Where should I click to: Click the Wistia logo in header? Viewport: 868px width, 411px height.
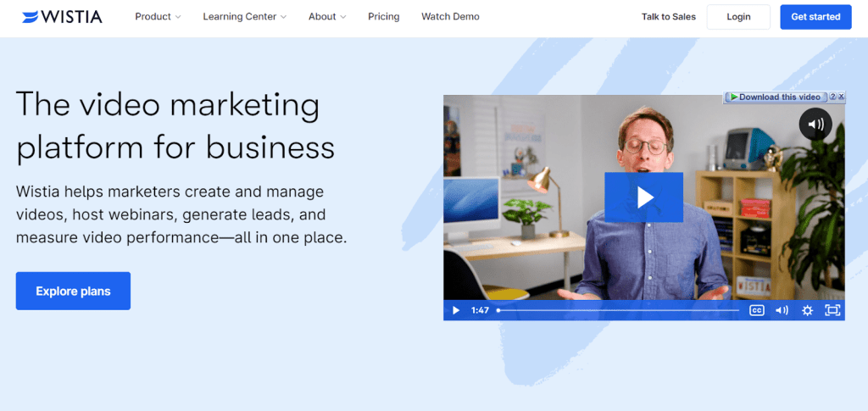click(62, 17)
